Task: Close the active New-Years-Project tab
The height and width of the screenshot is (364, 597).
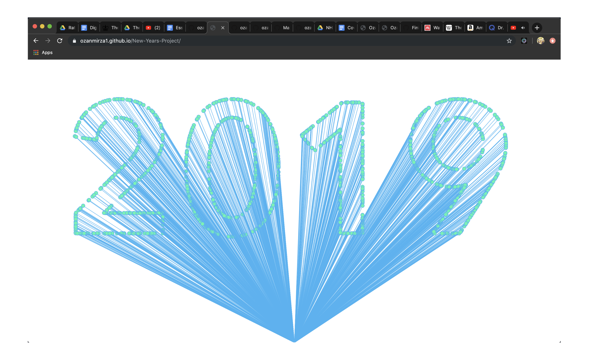Action: point(223,28)
